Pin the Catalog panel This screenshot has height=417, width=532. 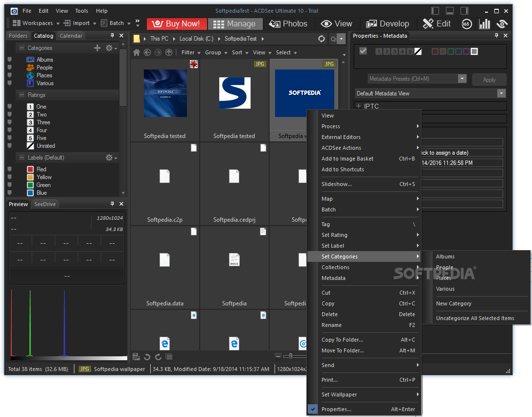point(112,36)
